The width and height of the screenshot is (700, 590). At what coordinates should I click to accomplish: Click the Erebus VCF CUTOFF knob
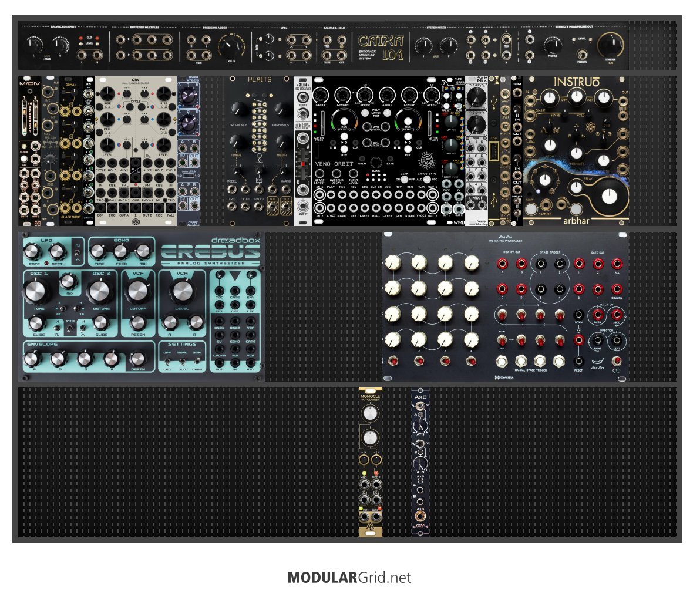138,291
